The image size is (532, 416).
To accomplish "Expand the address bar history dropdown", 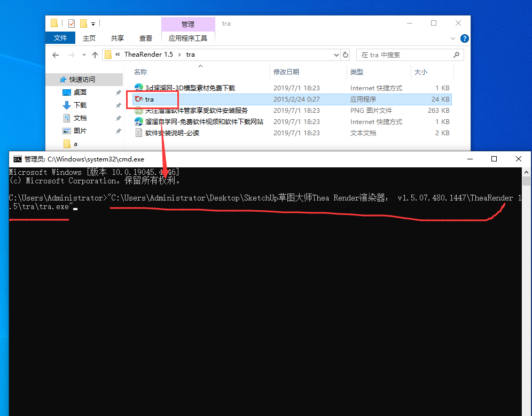I will (336, 55).
